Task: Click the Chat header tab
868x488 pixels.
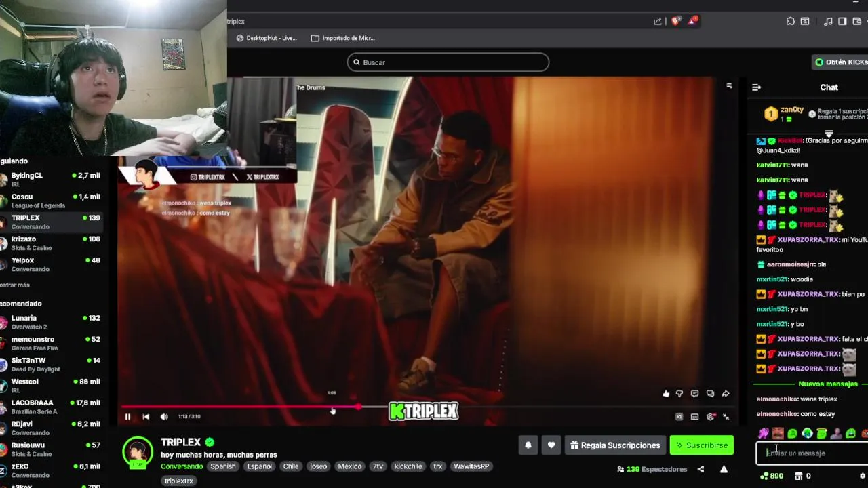Action: [x=829, y=87]
